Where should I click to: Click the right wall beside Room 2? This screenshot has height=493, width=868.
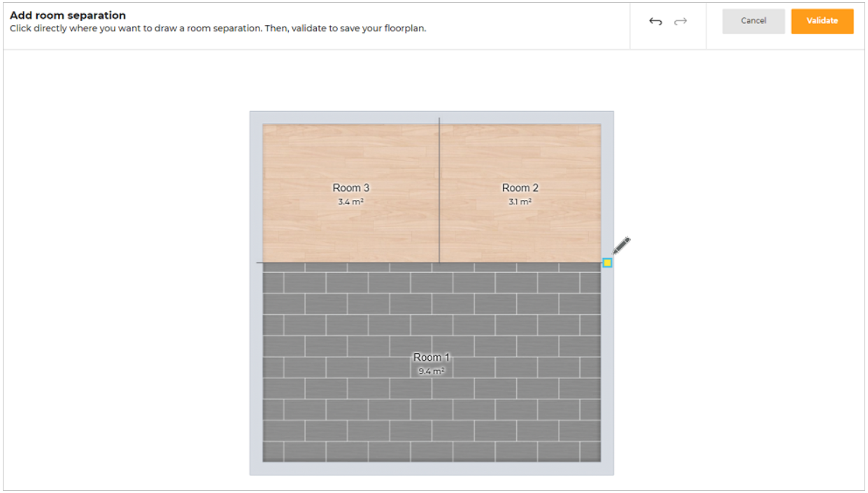[x=607, y=189]
